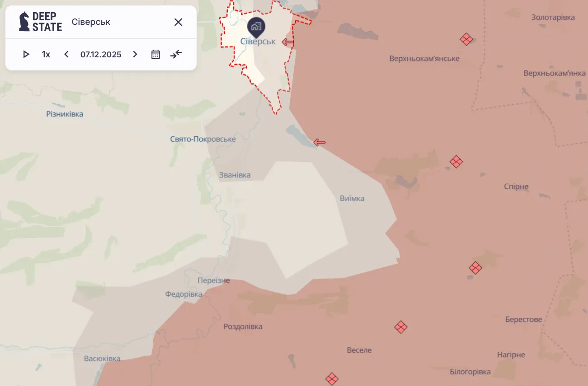Screen dimensions: 588x386
Task: Open the calendar date picker
Action: (155, 55)
